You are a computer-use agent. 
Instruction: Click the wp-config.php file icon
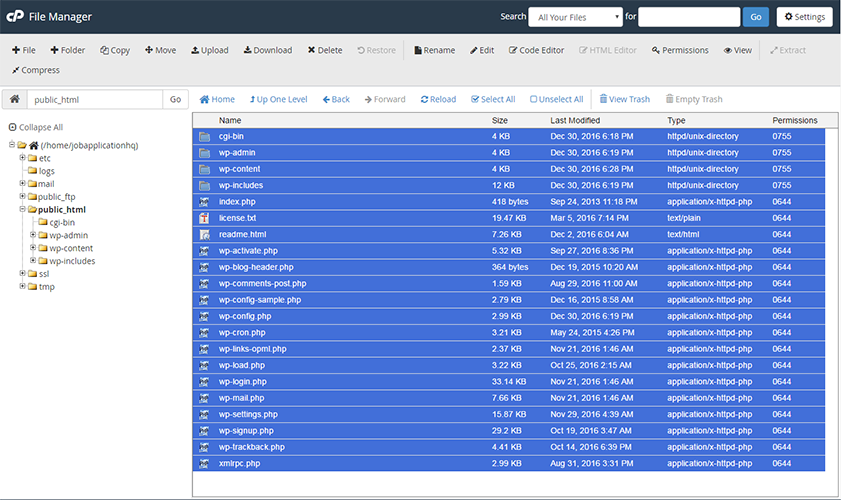coord(204,317)
